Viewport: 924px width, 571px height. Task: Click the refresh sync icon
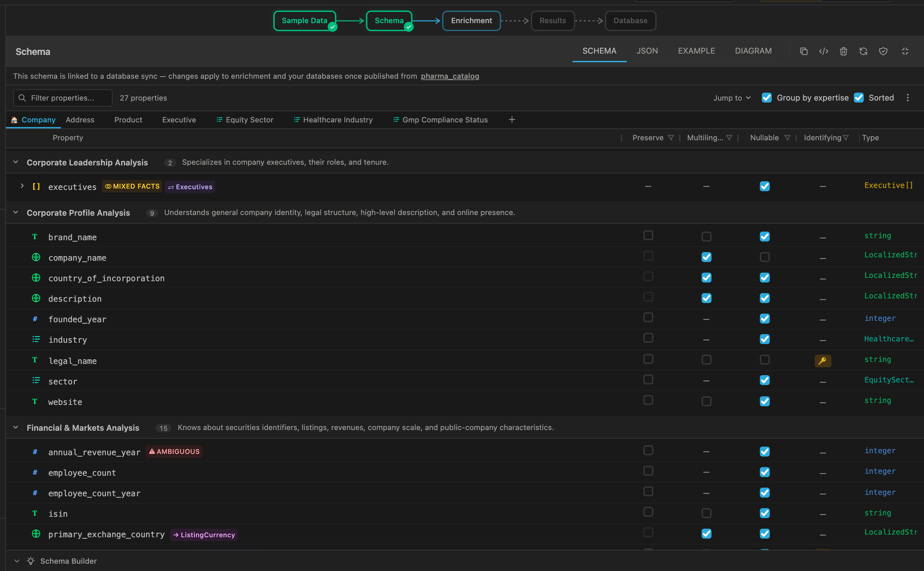point(863,51)
